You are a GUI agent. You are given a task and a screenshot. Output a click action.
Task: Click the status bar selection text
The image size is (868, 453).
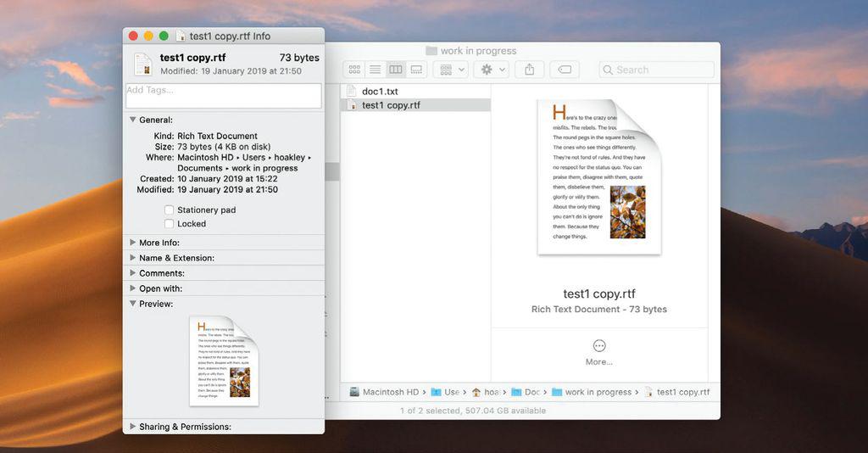coord(473,411)
